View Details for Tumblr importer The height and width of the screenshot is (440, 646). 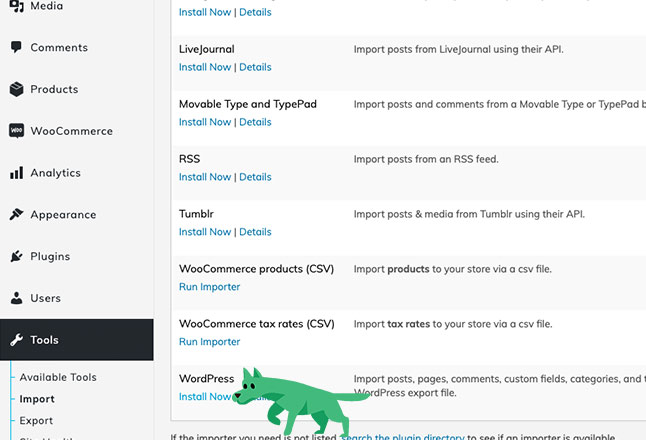tap(255, 232)
